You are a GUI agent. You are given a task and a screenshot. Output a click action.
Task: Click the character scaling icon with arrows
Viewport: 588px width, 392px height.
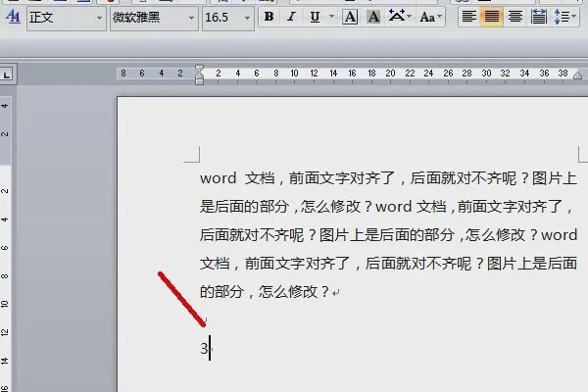point(396,16)
